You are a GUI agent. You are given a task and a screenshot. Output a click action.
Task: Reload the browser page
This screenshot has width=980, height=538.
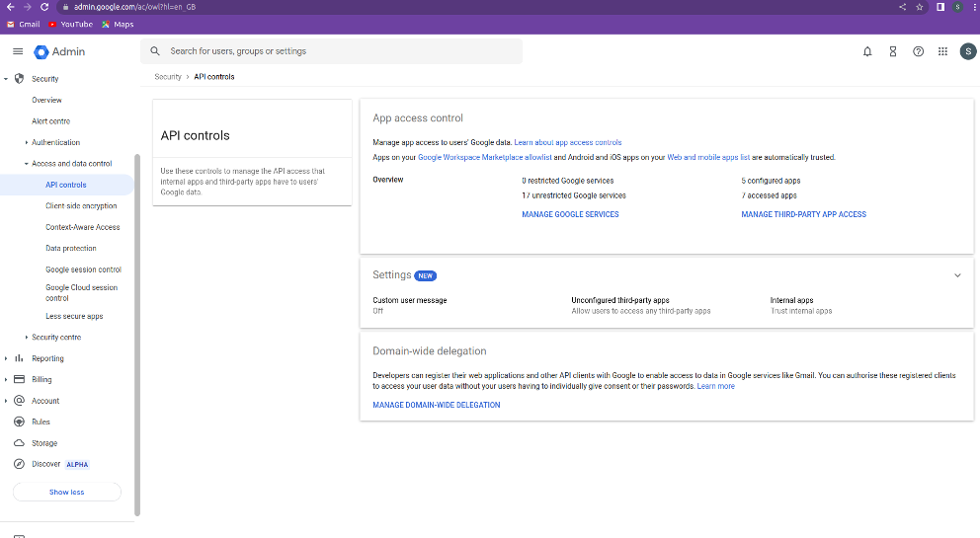[44, 7]
